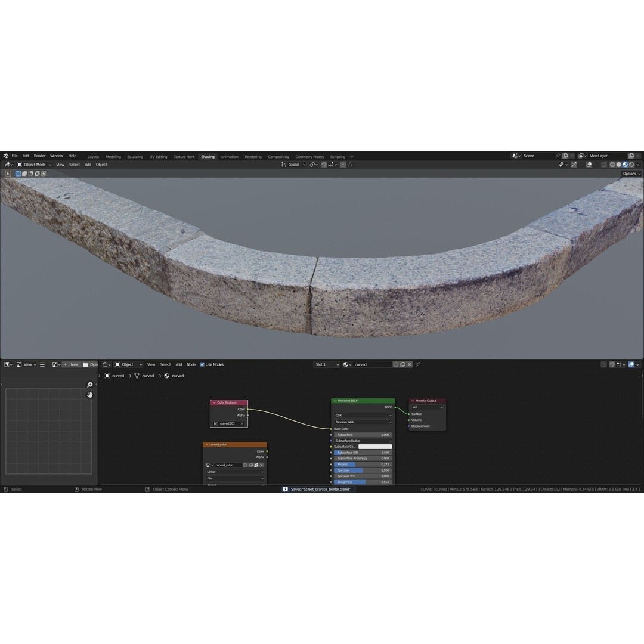Duplicate the curved material with copy icon
This screenshot has height=644, width=644.
pyautogui.click(x=403, y=365)
